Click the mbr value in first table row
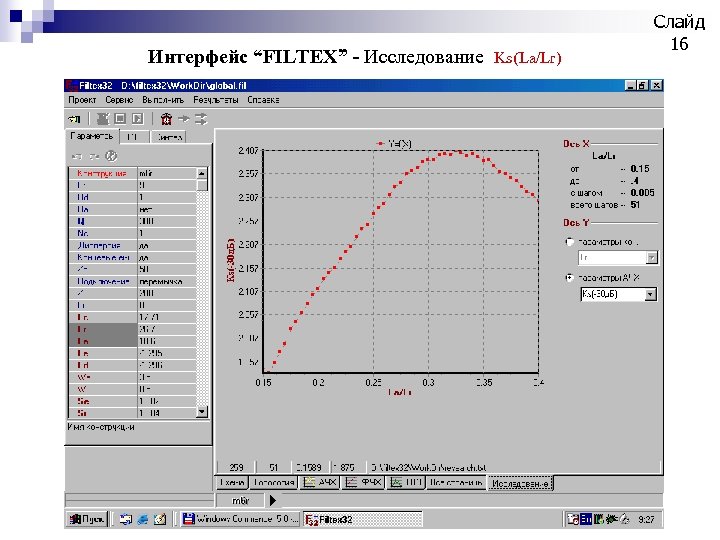This screenshot has height=540, width=720. pyautogui.click(x=167, y=173)
